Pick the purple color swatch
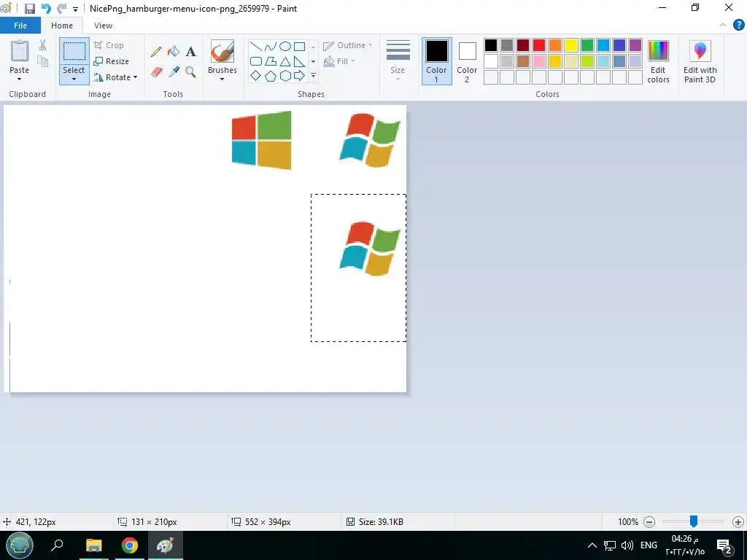The image size is (747, 560). click(635, 45)
